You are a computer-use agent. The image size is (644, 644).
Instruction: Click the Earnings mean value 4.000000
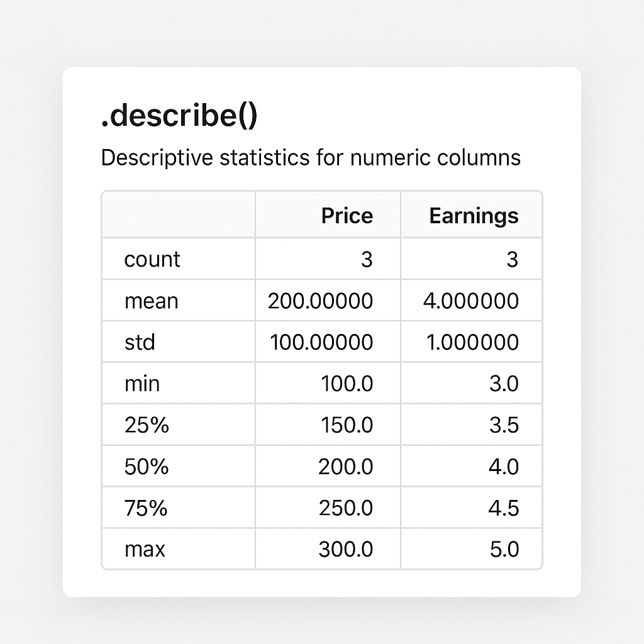pyautogui.click(x=471, y=301)
